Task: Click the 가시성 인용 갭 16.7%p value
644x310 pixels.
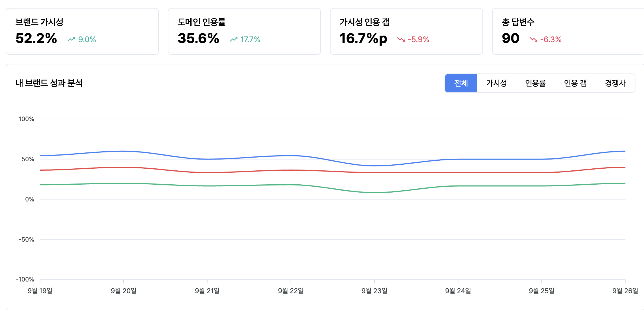Action: [x=363, y=38]
